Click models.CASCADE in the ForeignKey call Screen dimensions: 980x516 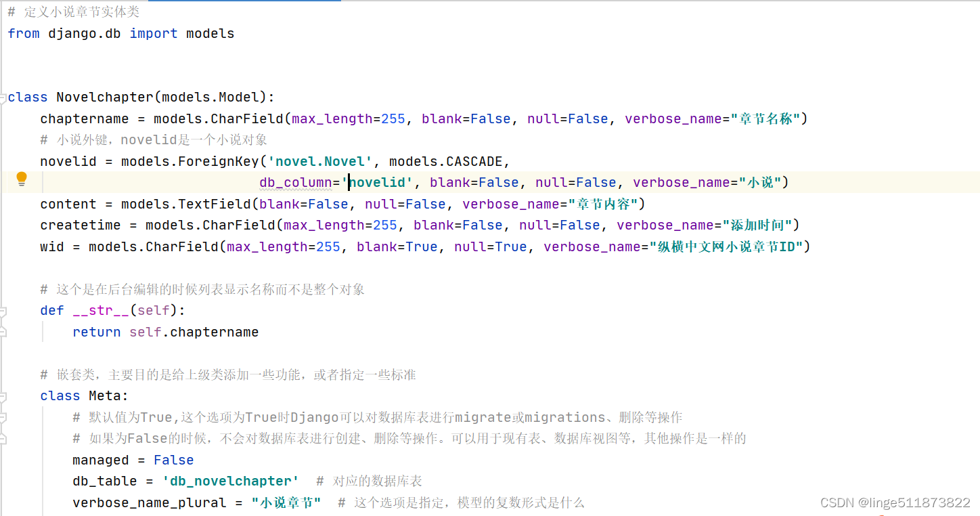pyautogui.click(x=446, y=161)
